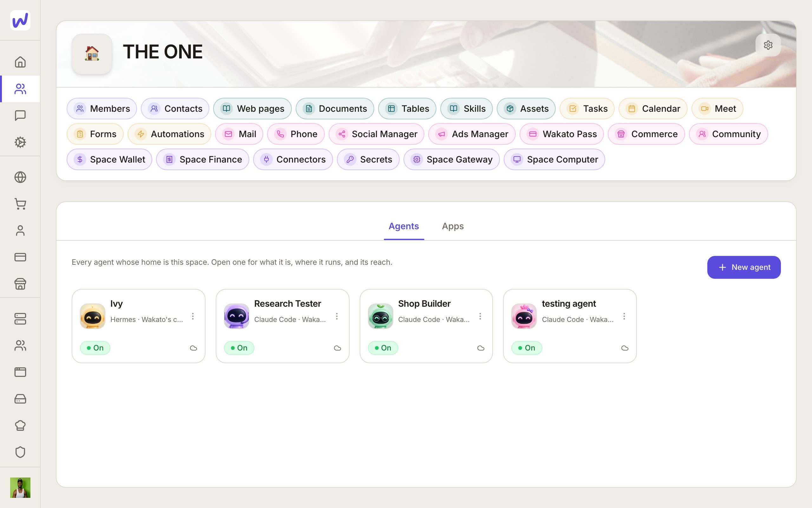The image size is (812, 508).
Task: Click the cloud icon on Shop Builder card
Action: [481, 348]
